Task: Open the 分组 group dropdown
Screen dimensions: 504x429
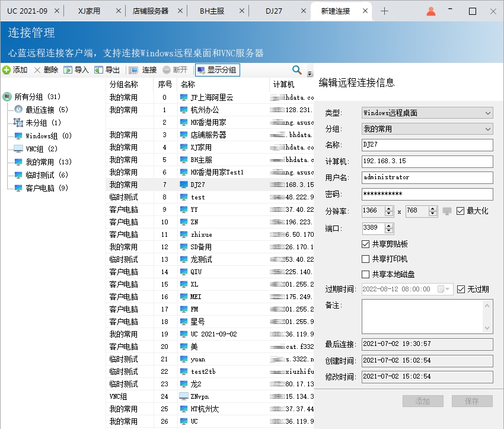Action: [489, 129]
